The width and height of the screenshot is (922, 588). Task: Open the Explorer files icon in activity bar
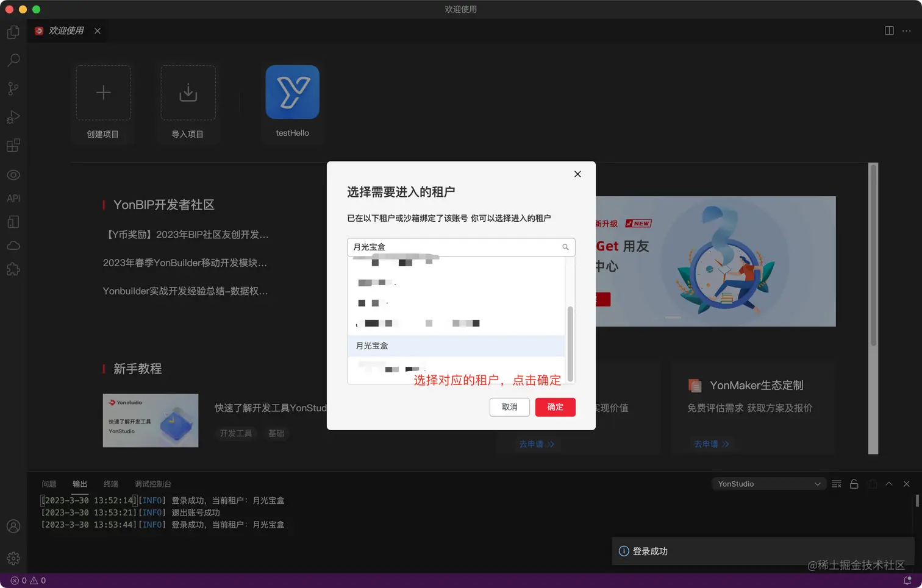click(13, 32)
